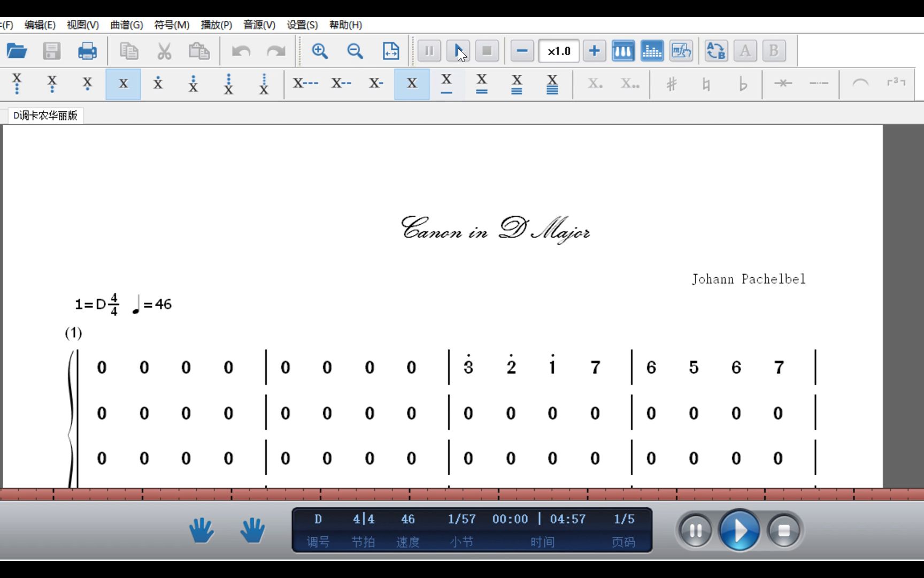Add a slur arc symbol
Screen dimensions: 924x578
[x=860, y=84]
